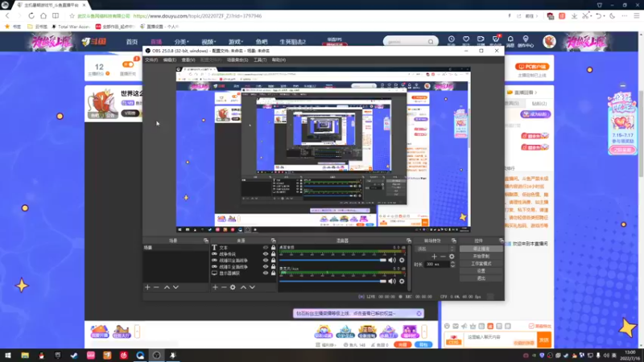Pop out the Controls dock panel
Viewport: 644px width, 362px height.
tap(501, 241)
